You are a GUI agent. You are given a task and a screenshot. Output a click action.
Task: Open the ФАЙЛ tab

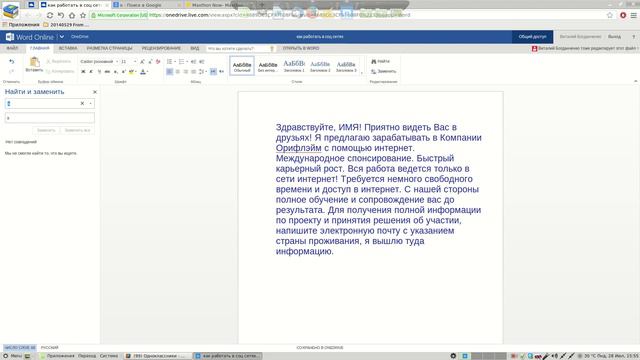click(12, 48)
